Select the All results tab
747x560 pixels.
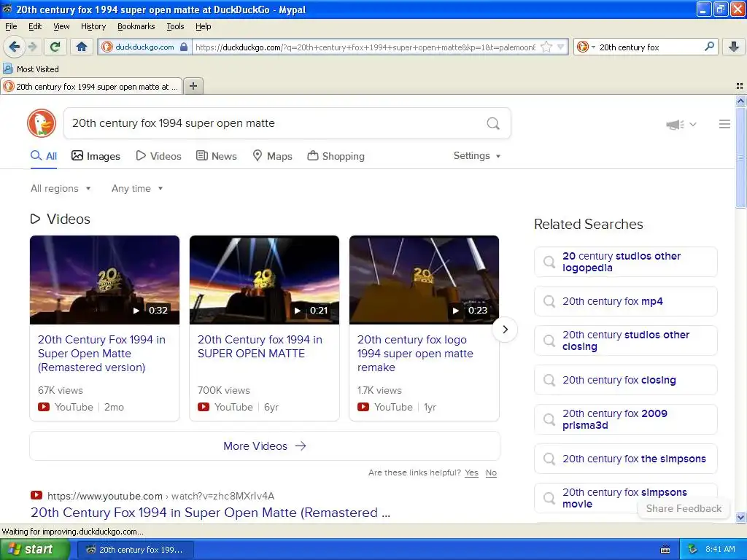pyautogui.click(x=44, y=156)
